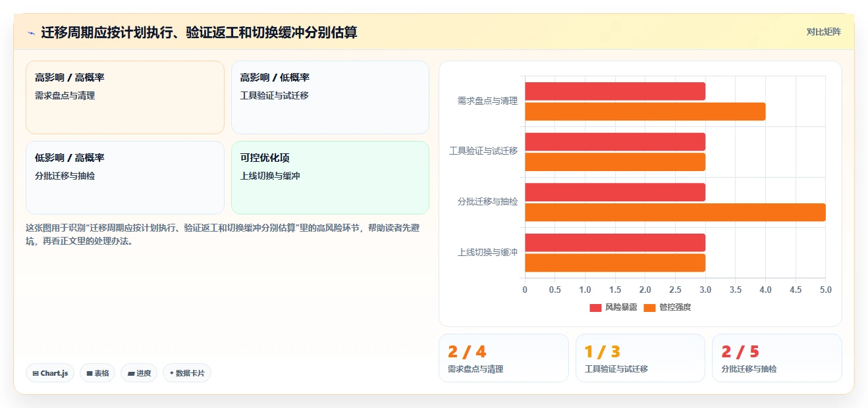This screenshot has height=408, width=868.
Task: Click the red 上线切换与缓冲 risk bar
Action: coord(615,242)
